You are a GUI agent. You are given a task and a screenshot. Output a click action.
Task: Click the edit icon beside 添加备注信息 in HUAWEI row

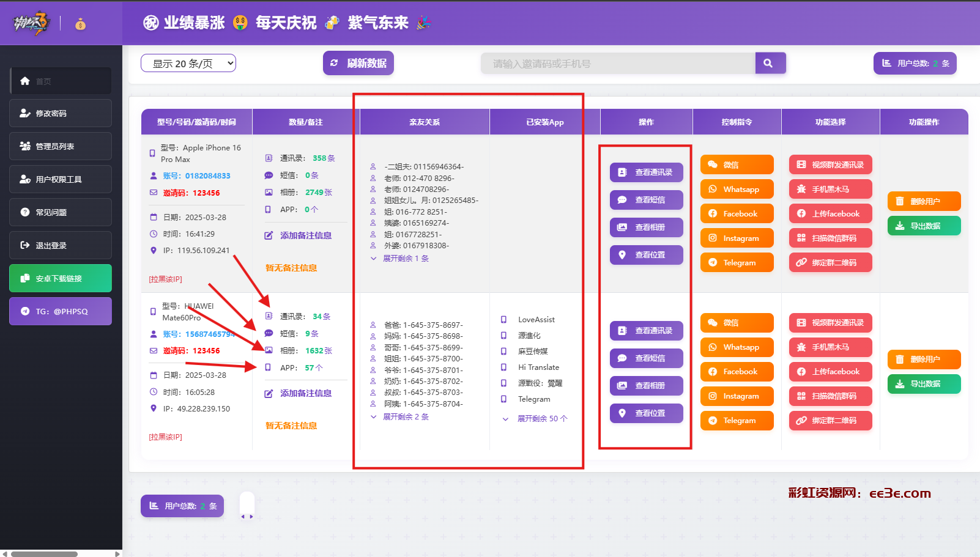269,394
